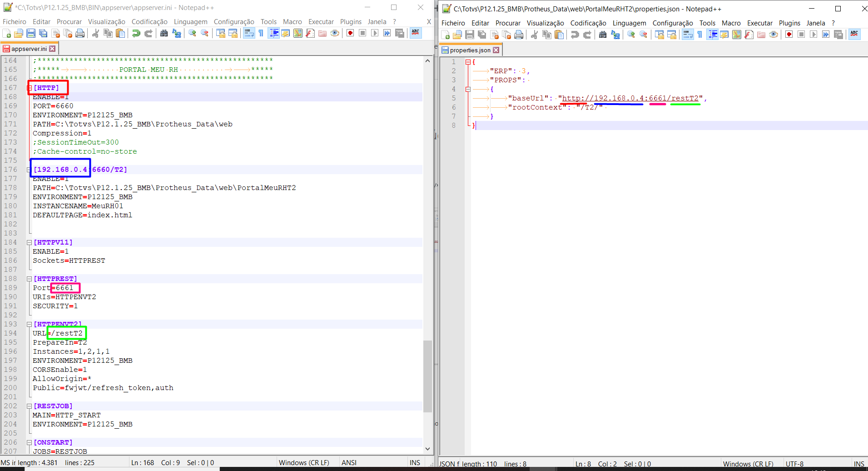This screenshot has height=471, width=868.
Task: Collapse JSON root brace fold on line 1
Action: point(468,62)
